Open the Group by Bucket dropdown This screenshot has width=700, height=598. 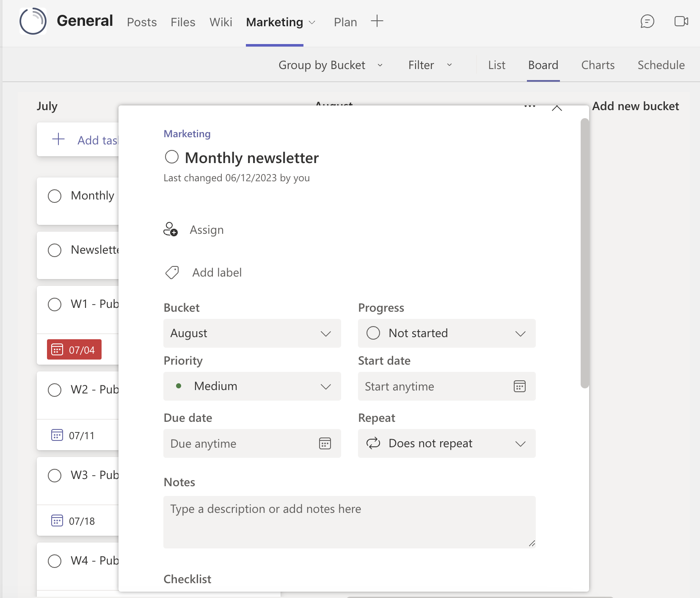click(x=330, y=65)
